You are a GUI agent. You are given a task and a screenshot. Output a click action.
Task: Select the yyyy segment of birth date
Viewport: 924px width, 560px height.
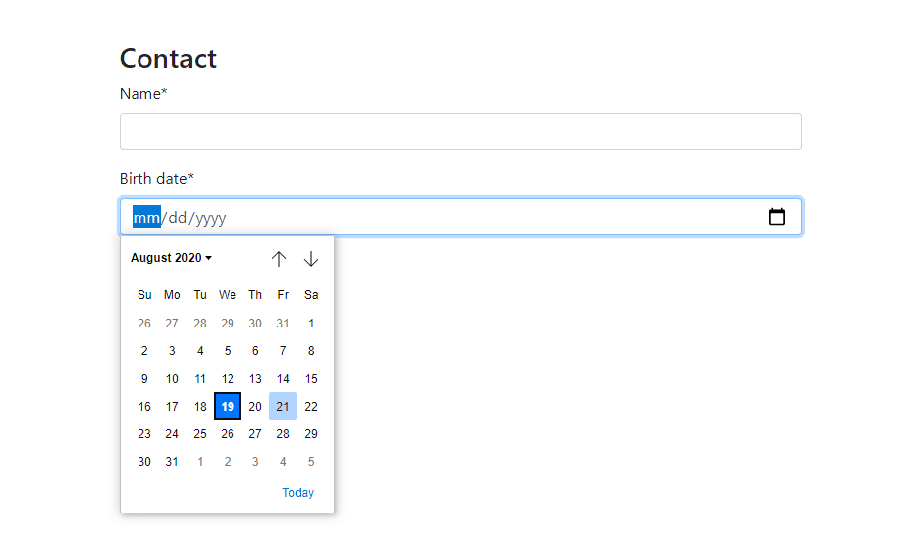(210, 218)
